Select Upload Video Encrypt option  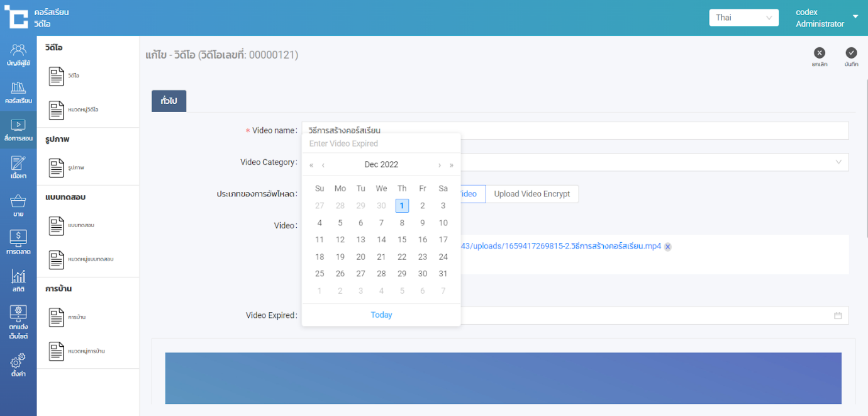[531, 194]
